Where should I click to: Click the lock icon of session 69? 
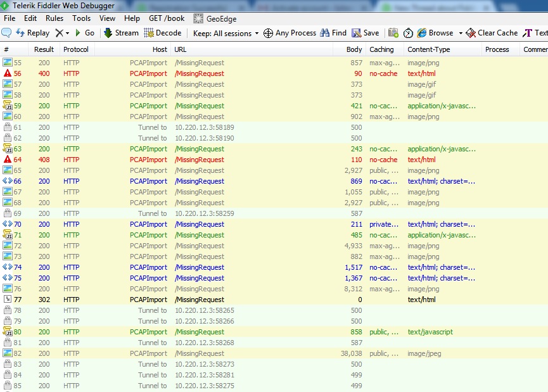click(8, 213)
